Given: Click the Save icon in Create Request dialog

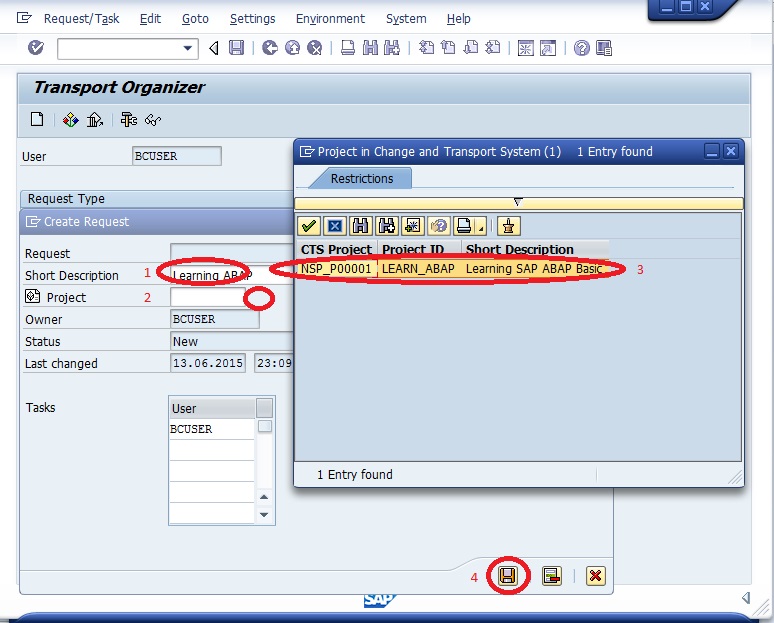Looking at the screenshot, I should coord(507,576).
